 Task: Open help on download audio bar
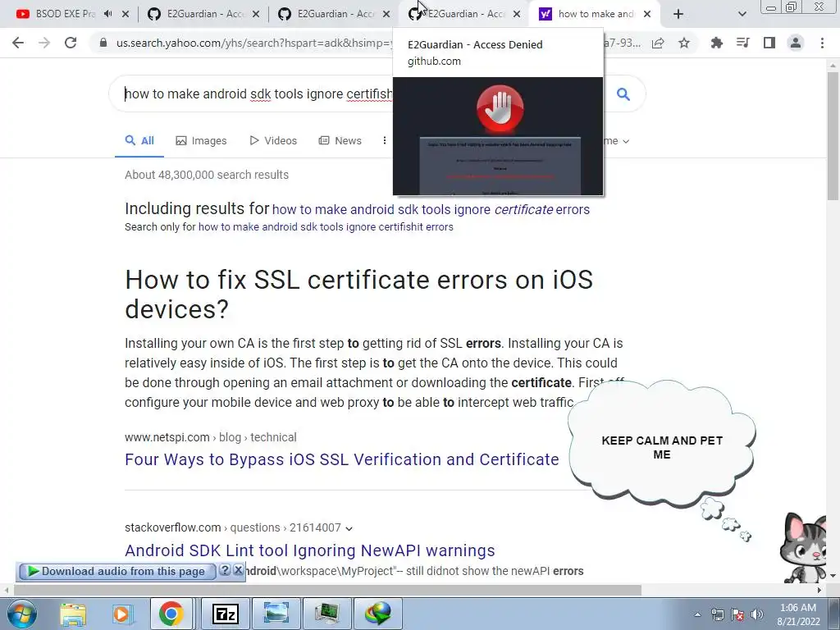tap(225, 570)
